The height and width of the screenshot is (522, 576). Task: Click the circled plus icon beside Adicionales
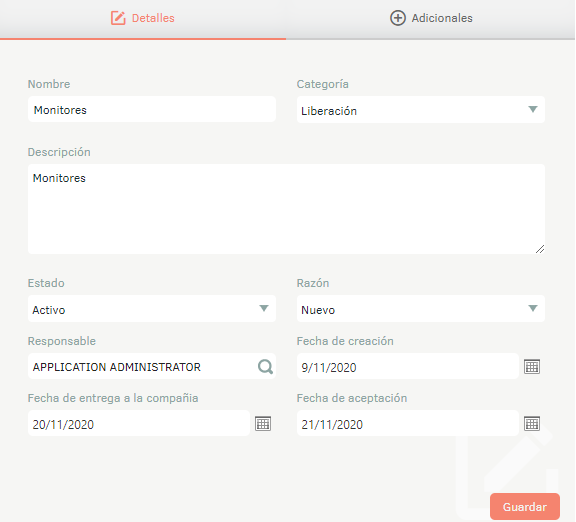pos(397,18)
